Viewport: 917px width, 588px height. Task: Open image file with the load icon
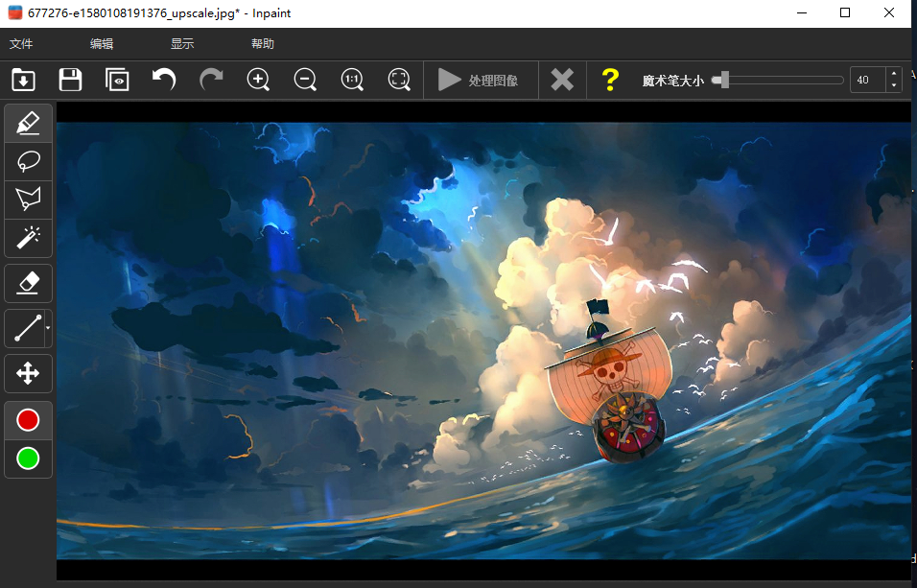click(23, 80)
